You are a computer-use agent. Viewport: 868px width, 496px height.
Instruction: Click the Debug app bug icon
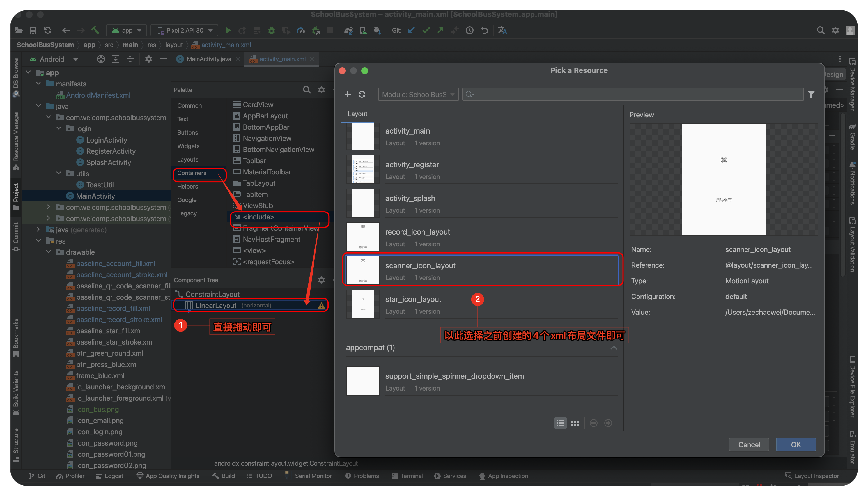pyautogui.click(x=272, y=30)
